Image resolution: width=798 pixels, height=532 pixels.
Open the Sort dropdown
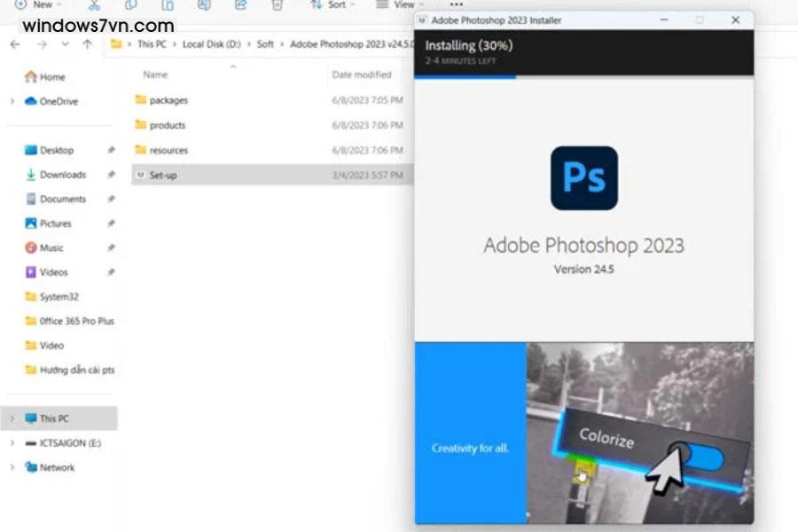click(334, 5)
